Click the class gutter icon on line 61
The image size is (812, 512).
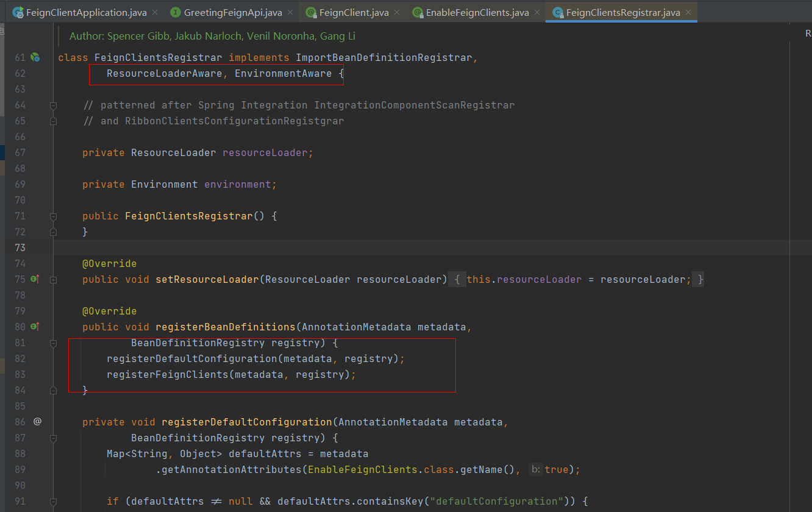coord(35,57)
